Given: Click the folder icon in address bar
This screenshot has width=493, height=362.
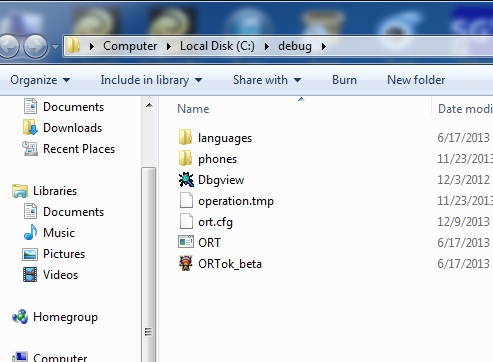Looking at the screenshot, I should pyautogui.click(x=73, y=45).
